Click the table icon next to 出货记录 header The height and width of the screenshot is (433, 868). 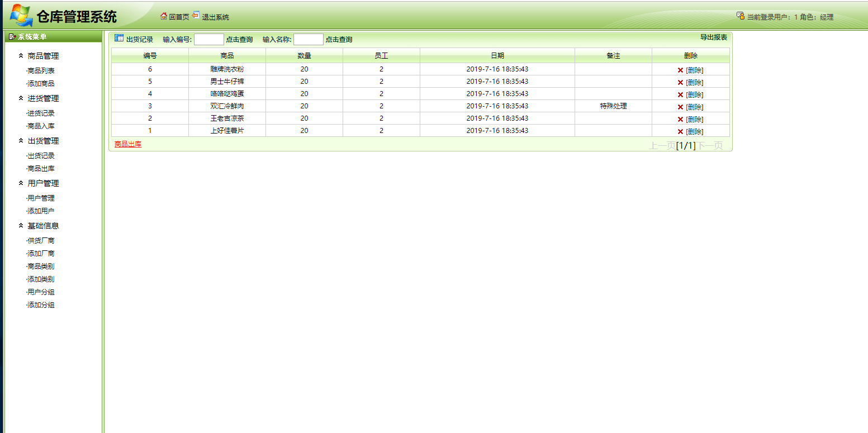point(118,37)
